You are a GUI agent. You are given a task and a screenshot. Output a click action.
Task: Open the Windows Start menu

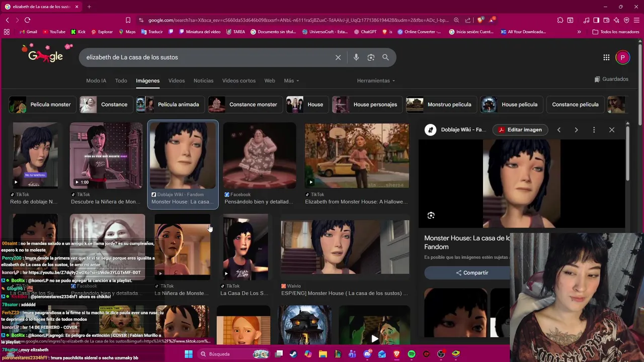pyautogui.click(x=188, y=354)
